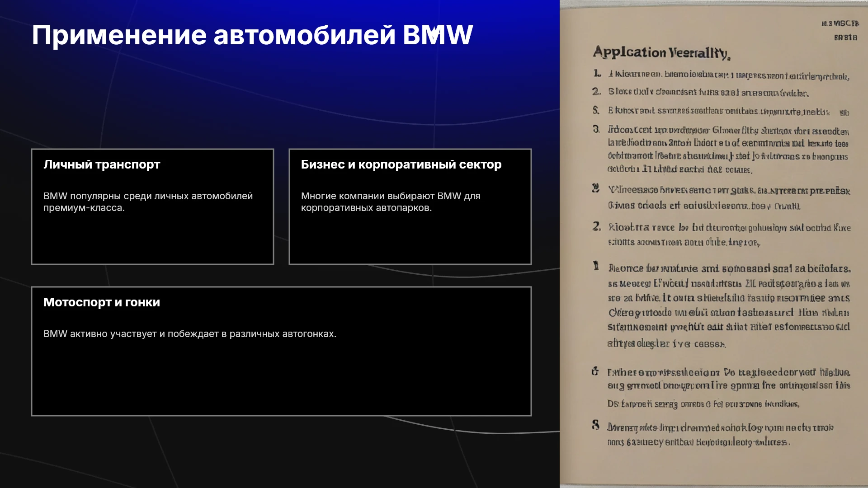
Task: Click the word 'BMW' in the title
Action: [438, 35]
